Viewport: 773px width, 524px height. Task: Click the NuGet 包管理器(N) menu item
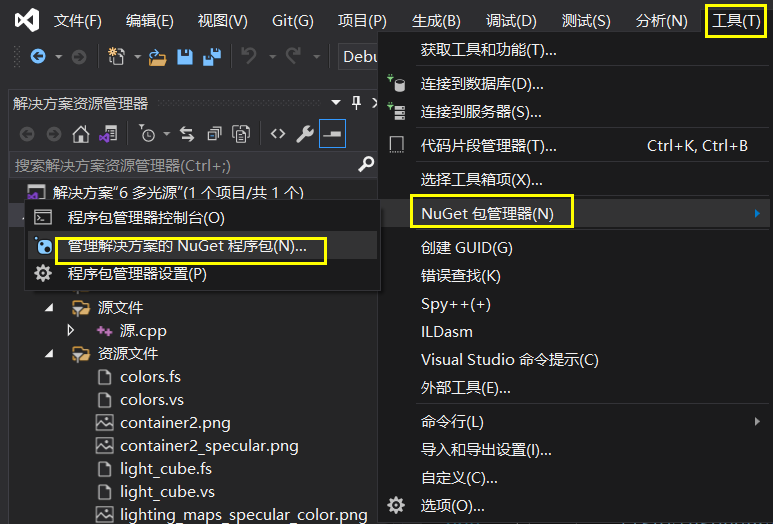(x=573, y=213)
